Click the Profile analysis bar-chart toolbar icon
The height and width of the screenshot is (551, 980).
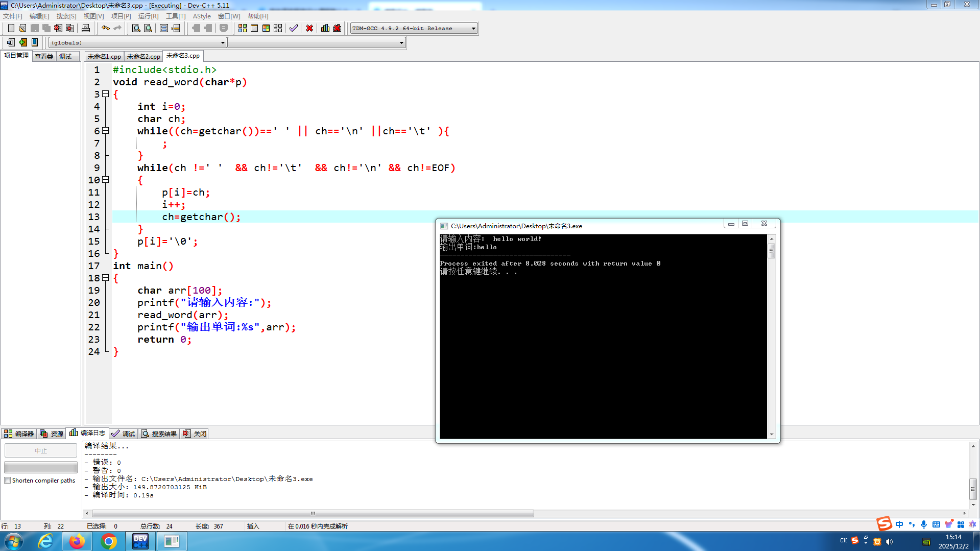(x=325, y=28)
